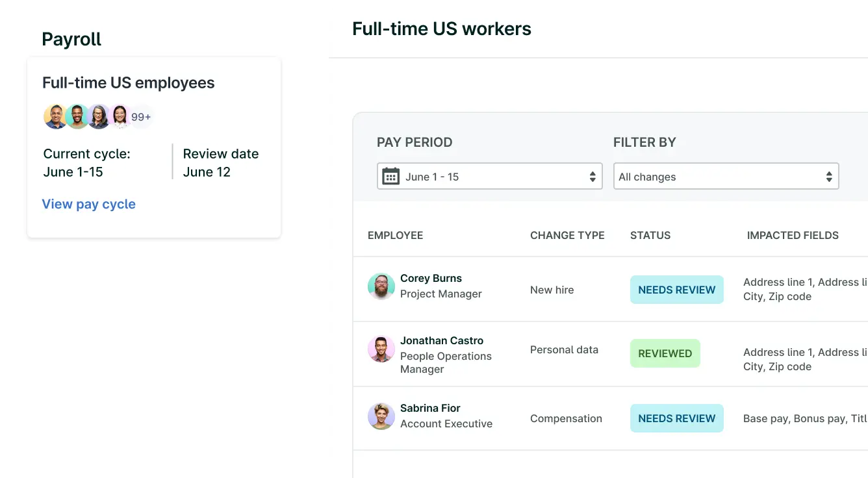Click the third employee avatar in Payroll card
Screen dimensions: 868x478
click(98, 117)
